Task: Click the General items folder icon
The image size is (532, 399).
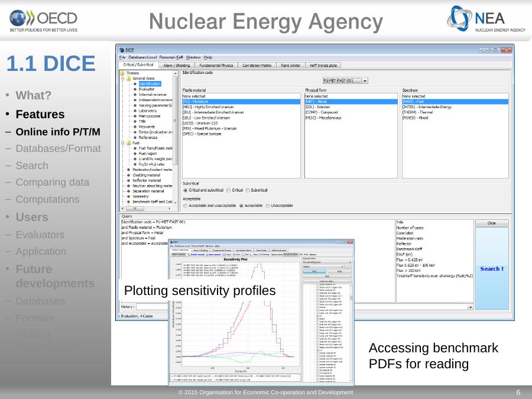Action: [128, 78]
